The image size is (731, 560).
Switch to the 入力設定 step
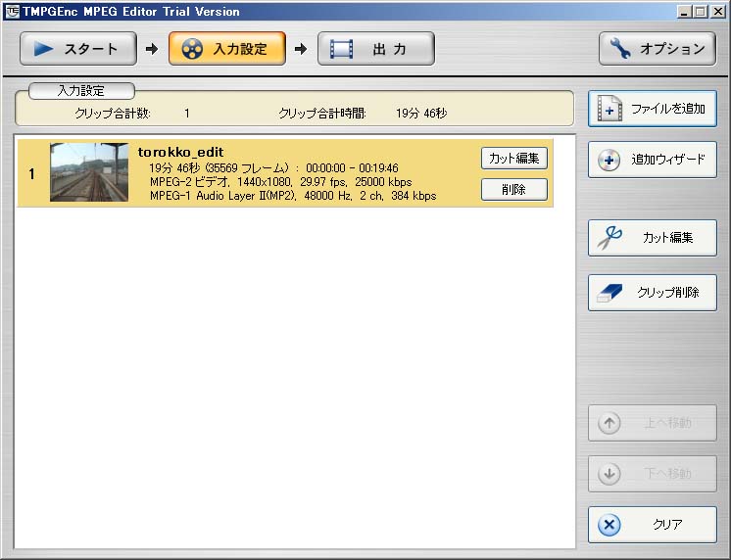coord(227,48)
